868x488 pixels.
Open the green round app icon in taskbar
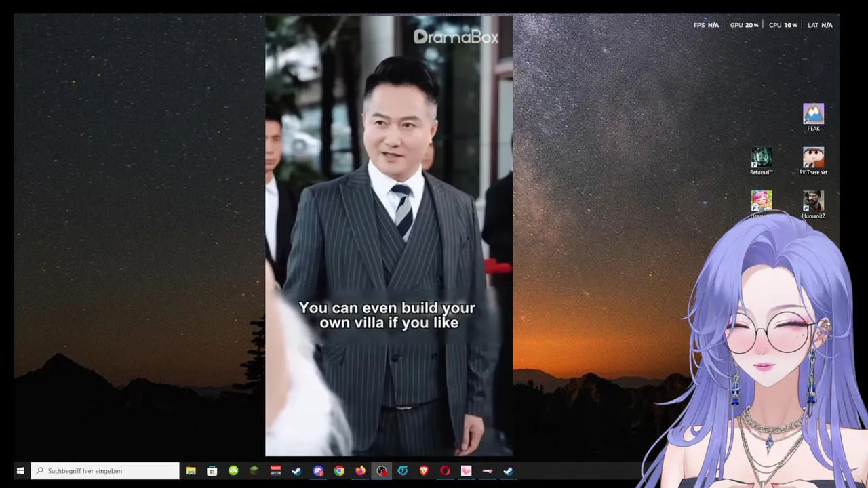pos(233,471)
